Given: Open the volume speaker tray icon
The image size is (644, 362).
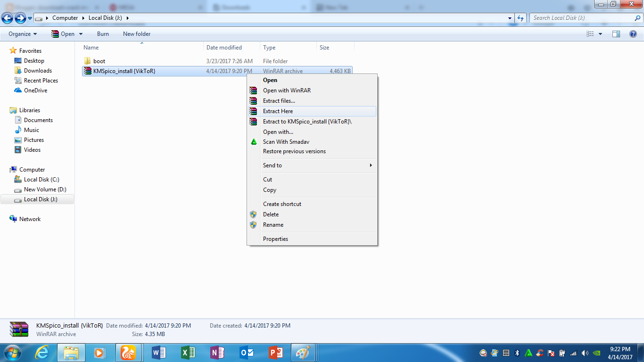Looking at the screenshot, I should point(585,353).
